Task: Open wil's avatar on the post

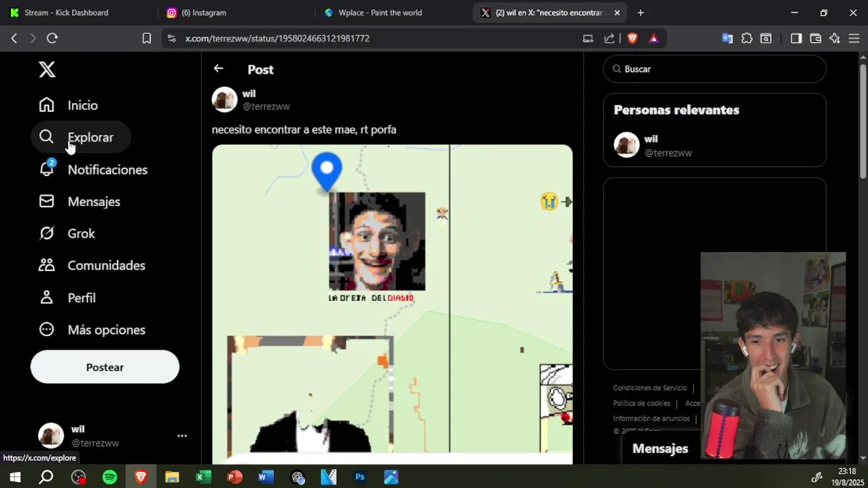Action: pos(224,100)
